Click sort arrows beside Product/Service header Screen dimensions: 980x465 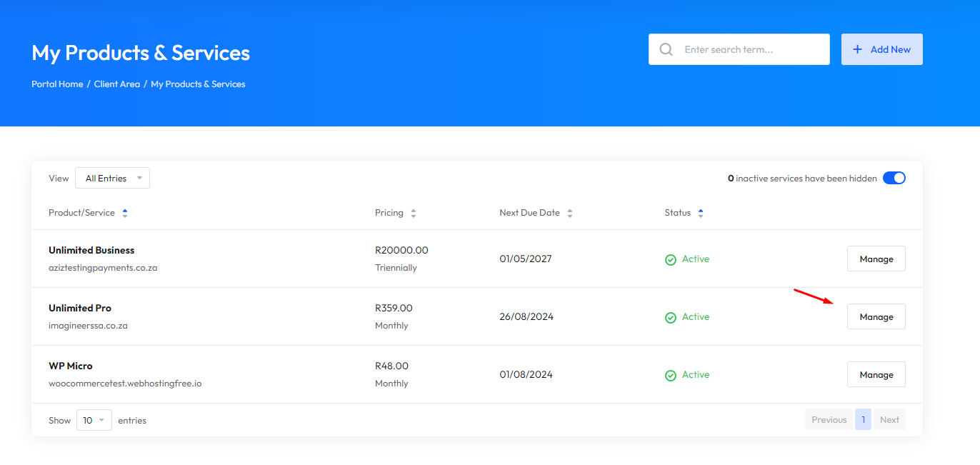pyautogui.click(x=125, y=213)
